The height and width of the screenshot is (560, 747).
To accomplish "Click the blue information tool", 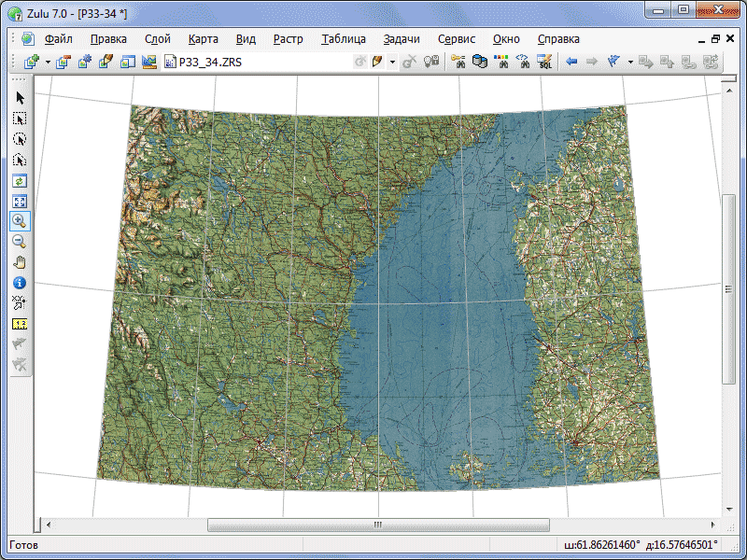I will click(20, 282).
